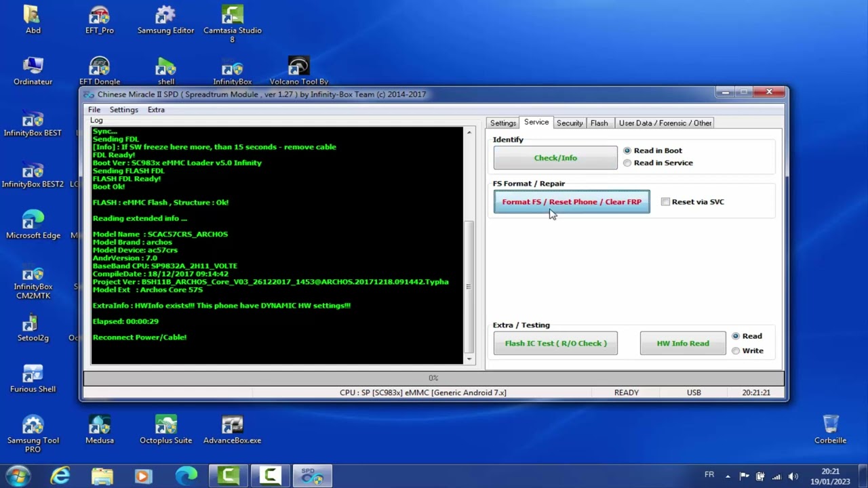Open Octoplus Suite desktop shortcut
Viewport: 868px width, 488px height.
pyautogui.click(x=165, y=430)
